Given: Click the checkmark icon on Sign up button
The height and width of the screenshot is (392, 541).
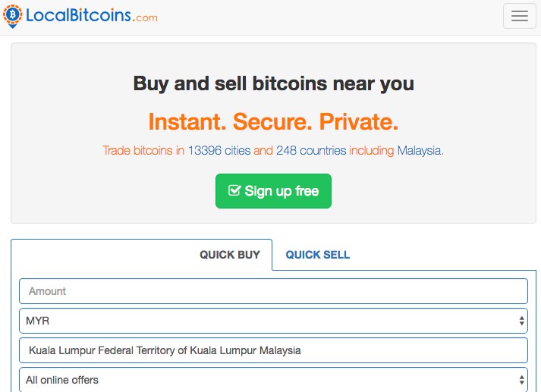Looking at the screenshot, I should [x=234, y=190].
